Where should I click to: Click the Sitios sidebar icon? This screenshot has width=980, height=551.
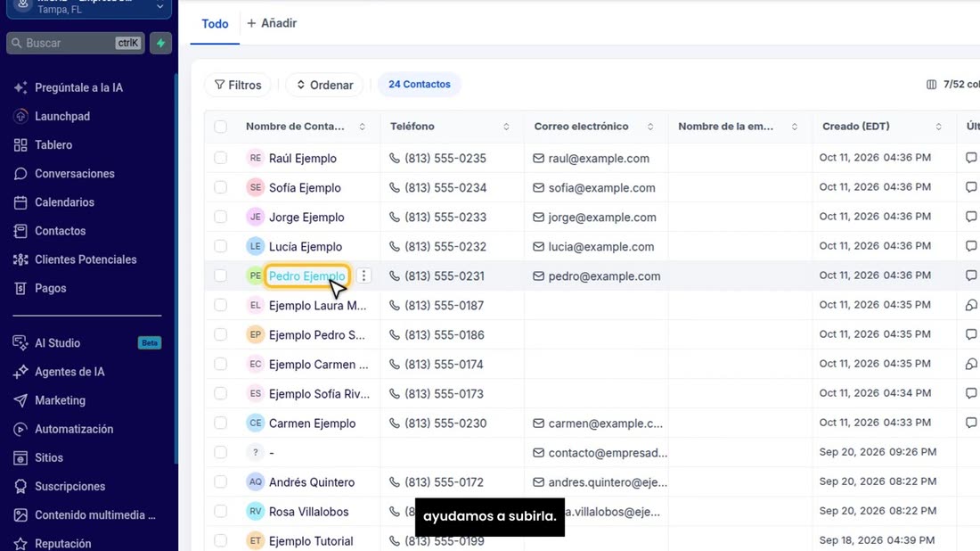pos(20,457)
